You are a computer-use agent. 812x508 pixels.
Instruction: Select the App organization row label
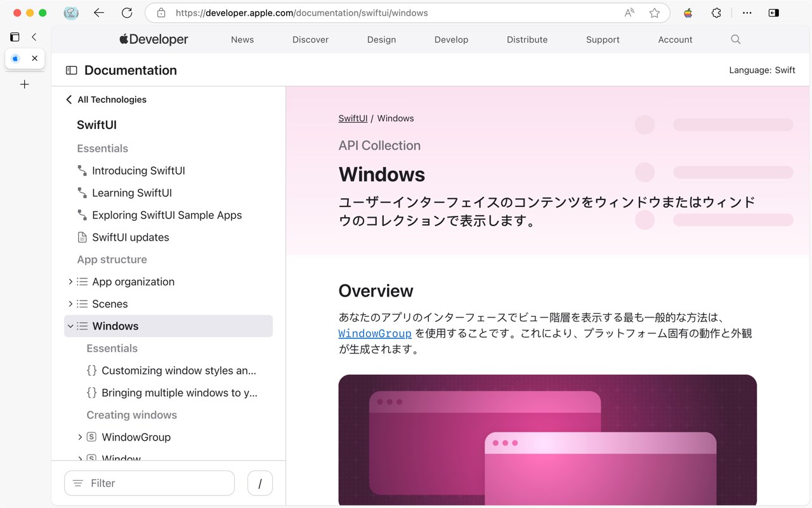pos(133,282)
